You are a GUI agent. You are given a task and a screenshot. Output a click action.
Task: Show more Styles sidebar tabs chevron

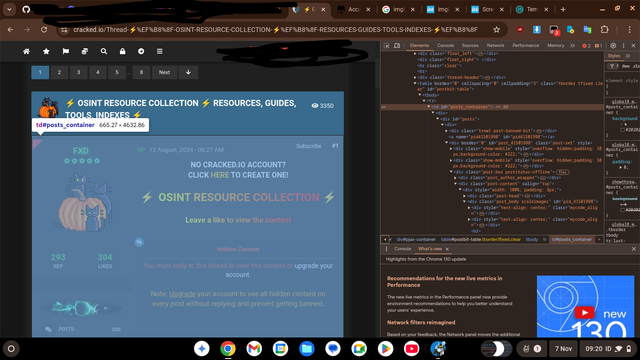[x=628, y=56]
